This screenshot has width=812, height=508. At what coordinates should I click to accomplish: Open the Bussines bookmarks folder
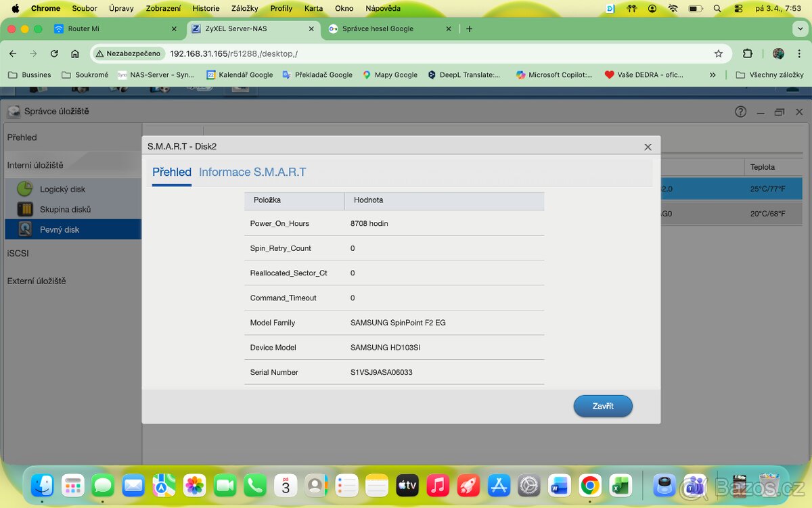tap(30, 74)
